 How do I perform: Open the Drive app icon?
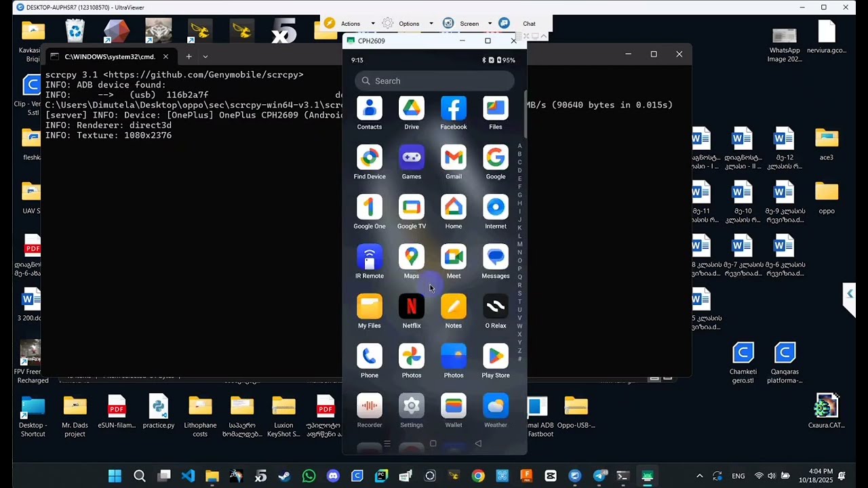click(412, 113)
